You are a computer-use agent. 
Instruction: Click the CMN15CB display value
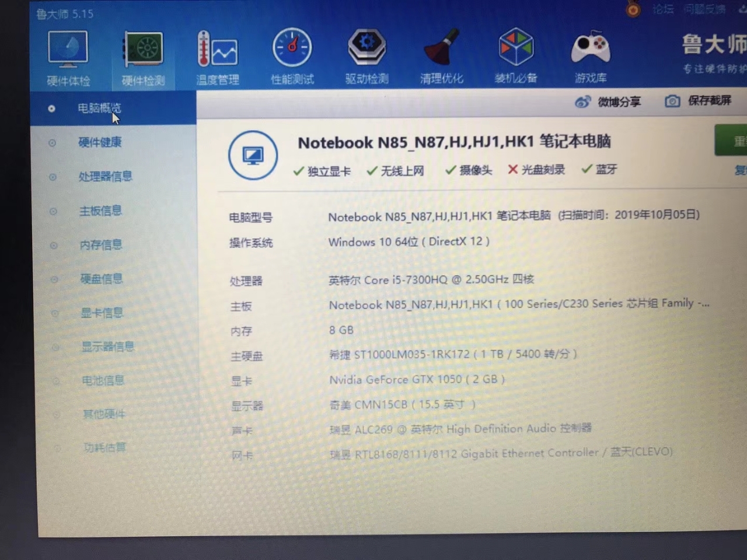(x=403, y=404)
